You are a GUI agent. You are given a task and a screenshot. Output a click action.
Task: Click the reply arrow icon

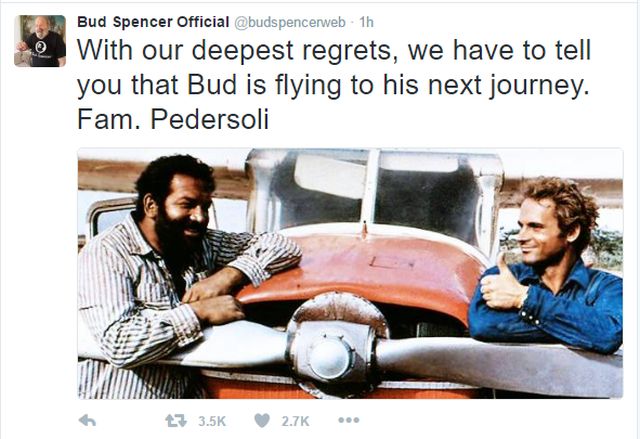[88, 421]
